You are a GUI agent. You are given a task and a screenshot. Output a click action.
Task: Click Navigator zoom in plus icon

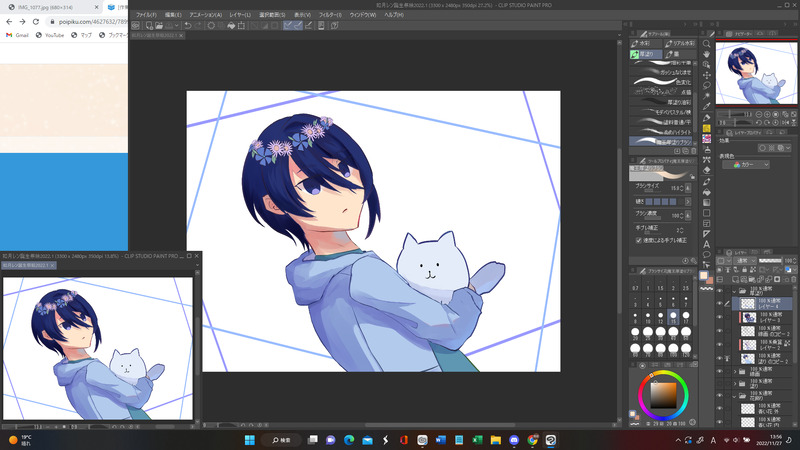pos(767,114)
